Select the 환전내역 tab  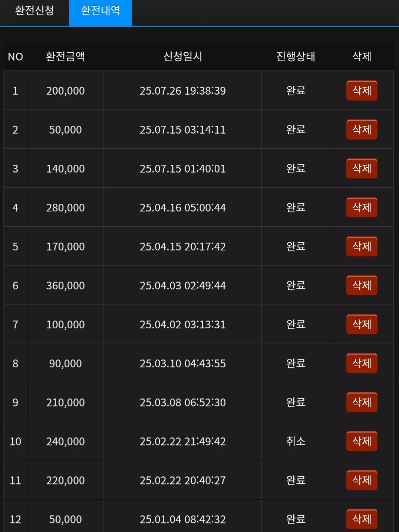pos(100,10)
